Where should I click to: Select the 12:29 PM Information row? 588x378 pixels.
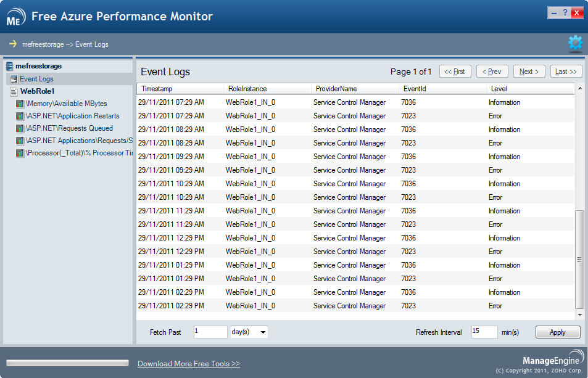(x=355, y=238)
